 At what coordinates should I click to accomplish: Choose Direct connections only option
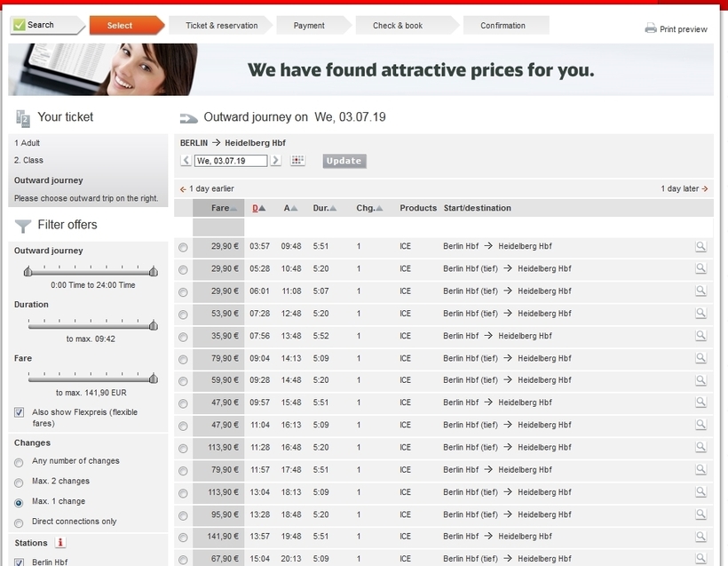click(19, 522)
